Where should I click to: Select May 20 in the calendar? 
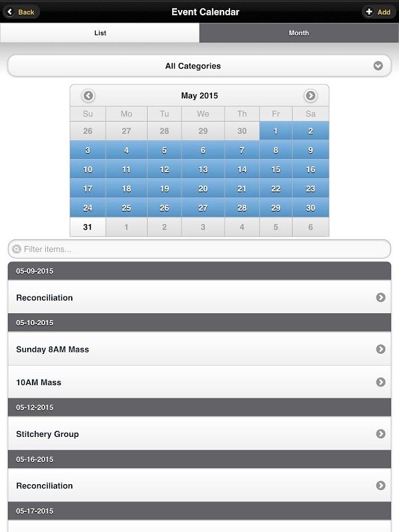click(203, 189)
